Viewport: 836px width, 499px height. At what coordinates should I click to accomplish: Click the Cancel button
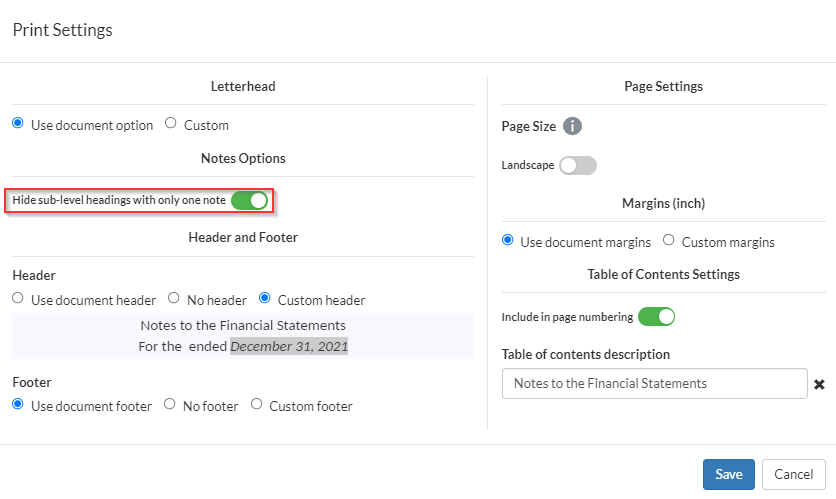(x=793, y=474)
